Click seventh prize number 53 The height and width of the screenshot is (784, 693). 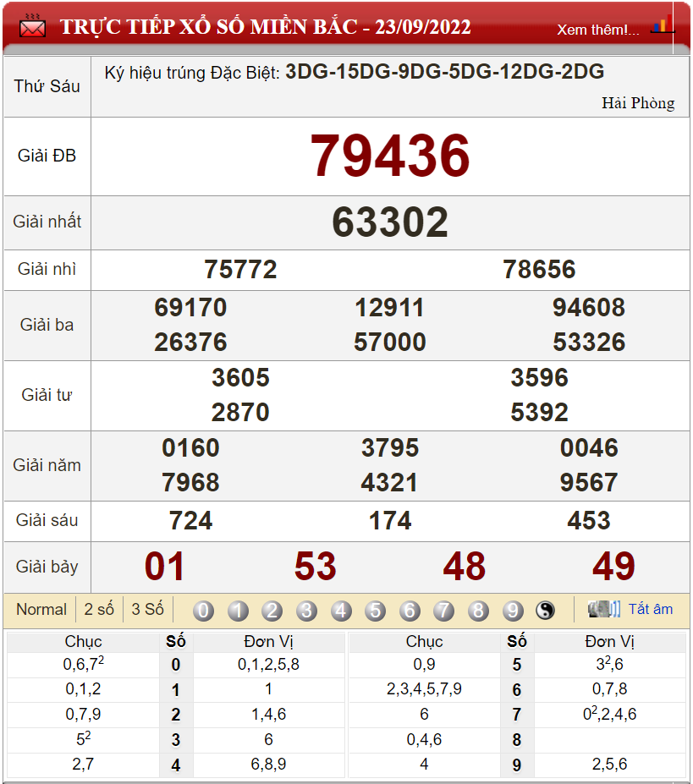coord(316,567)
